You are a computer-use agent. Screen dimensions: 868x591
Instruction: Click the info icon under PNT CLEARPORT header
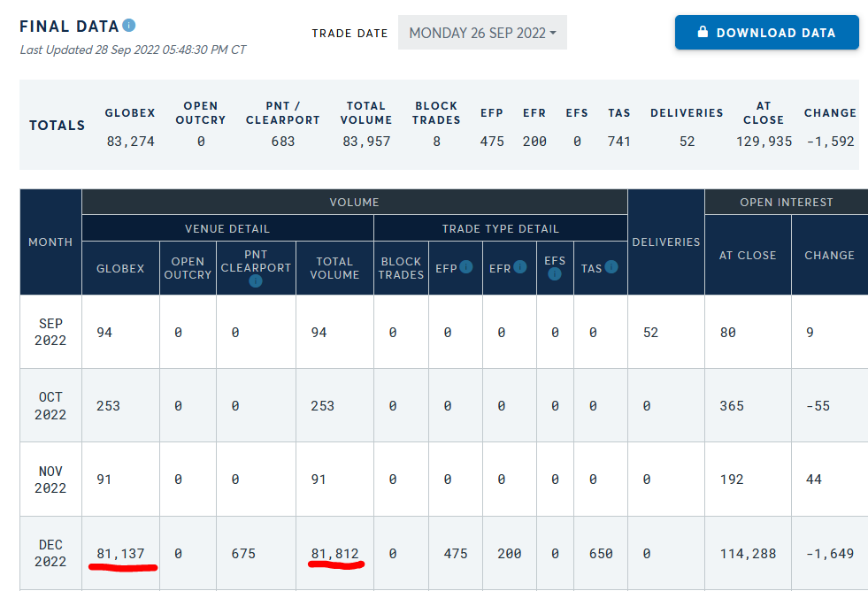click(255, 281)
